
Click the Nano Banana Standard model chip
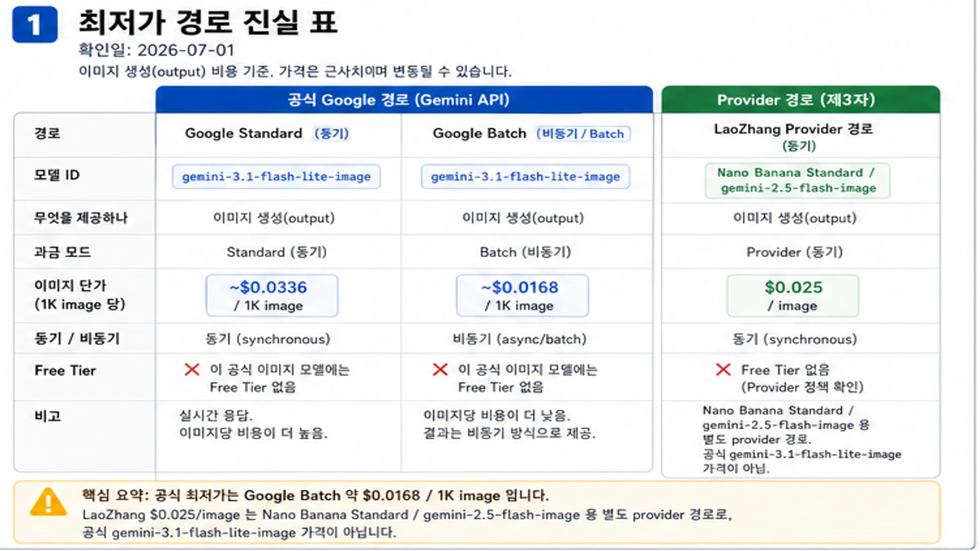pos(797,180)
